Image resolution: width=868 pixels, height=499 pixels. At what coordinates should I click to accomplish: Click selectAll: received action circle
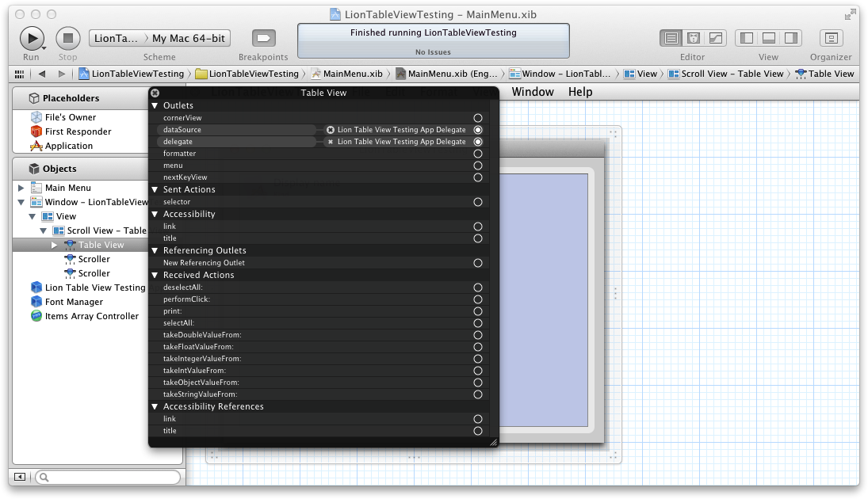point(478,324)
